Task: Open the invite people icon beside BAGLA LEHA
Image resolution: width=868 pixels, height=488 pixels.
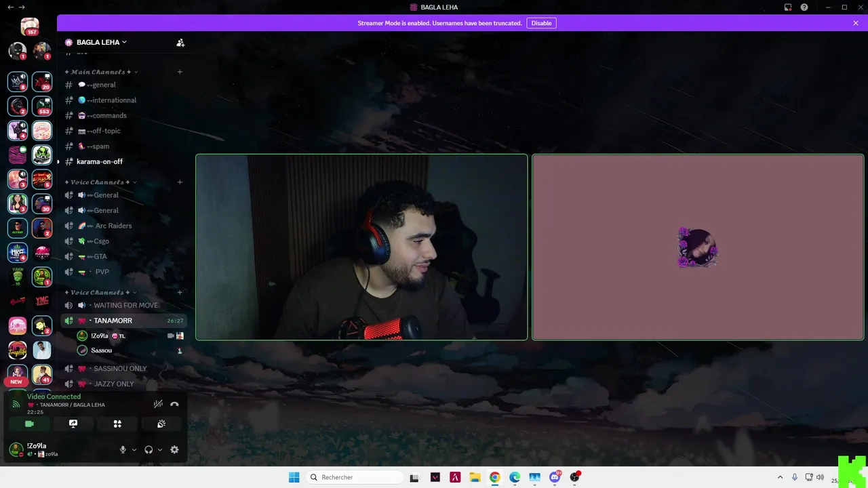Action: pyautogui.click(x=180, y=42)
